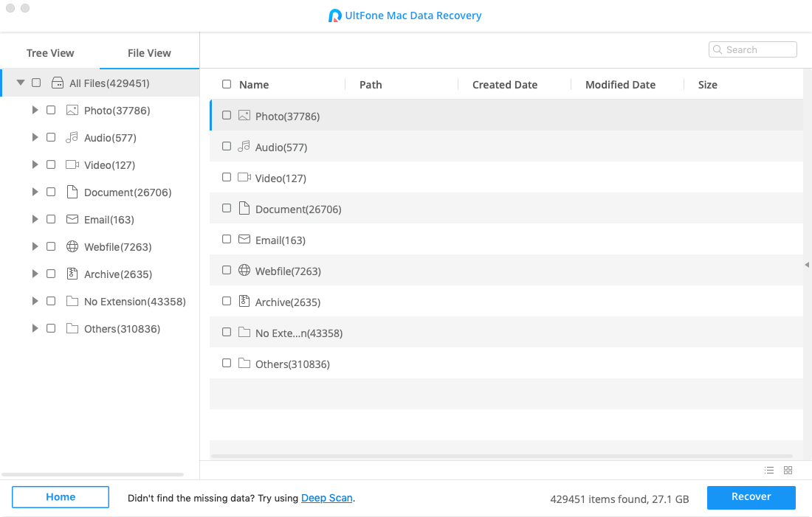Click the Audio music note icon in sidebar

point(72,138)
